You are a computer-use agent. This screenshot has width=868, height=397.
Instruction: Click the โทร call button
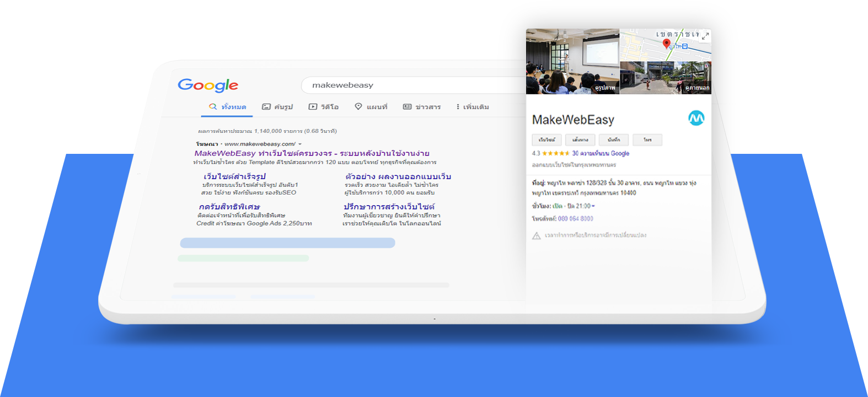point(647,140)
